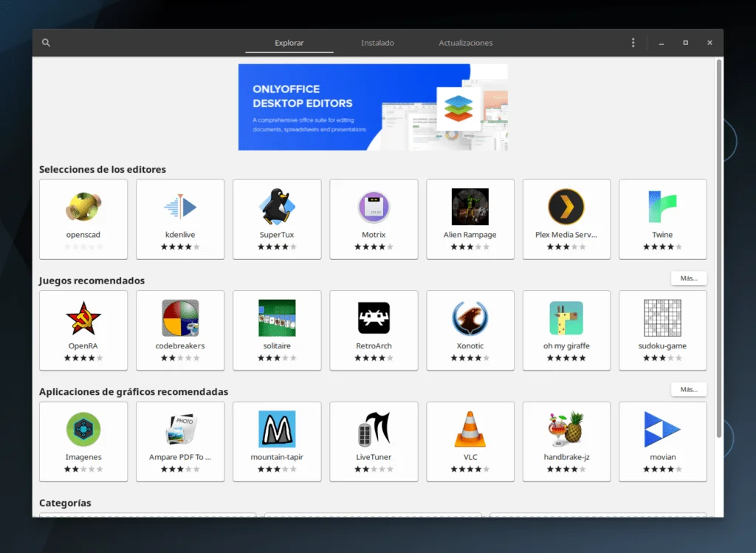756x553 pixels.
Task: Open the VLC traffic cone icon
Action: [x=470, y=429]
